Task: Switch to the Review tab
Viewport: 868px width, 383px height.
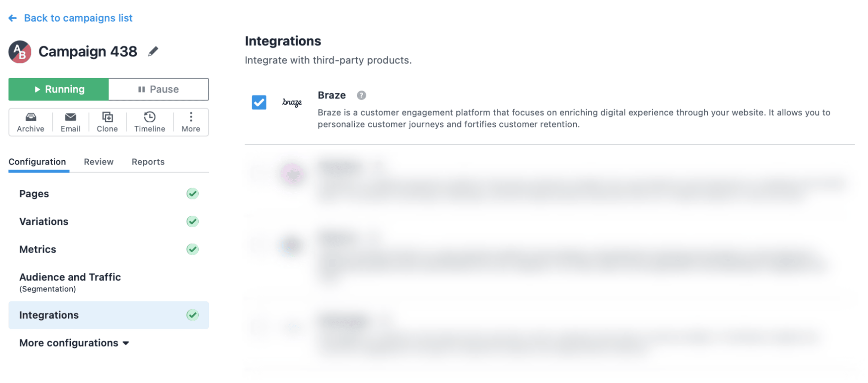Action: tap(99, 162)
